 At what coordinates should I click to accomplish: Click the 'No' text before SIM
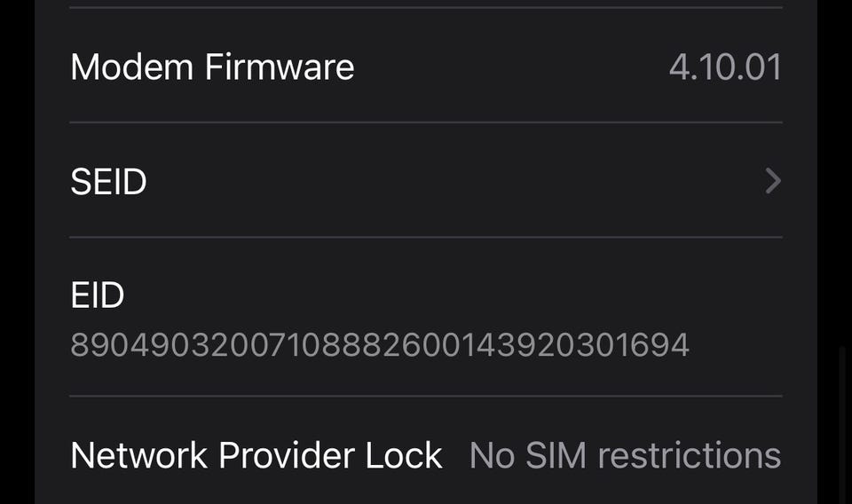[x=492, y=455]
